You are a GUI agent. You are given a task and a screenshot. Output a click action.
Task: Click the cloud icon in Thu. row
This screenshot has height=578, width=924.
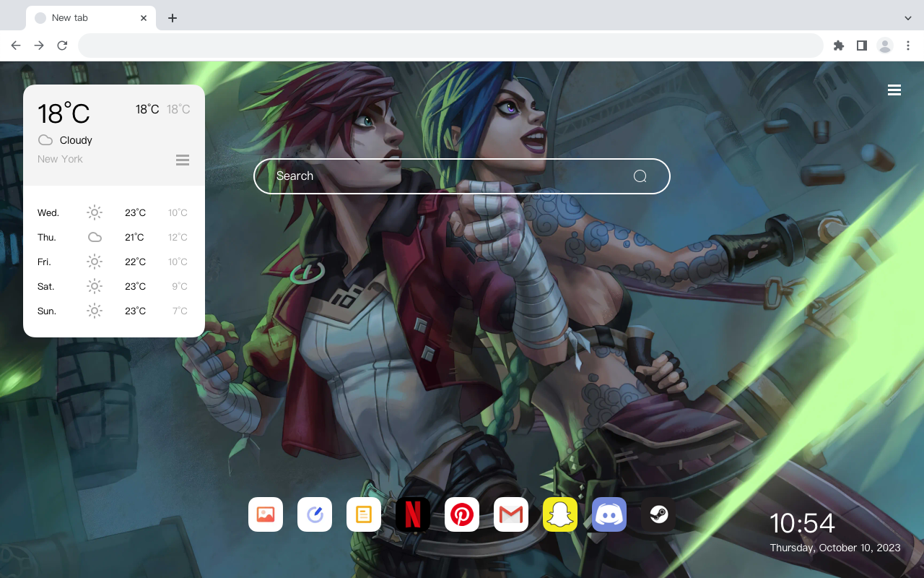pyautogui.click(x=95, y=237)
